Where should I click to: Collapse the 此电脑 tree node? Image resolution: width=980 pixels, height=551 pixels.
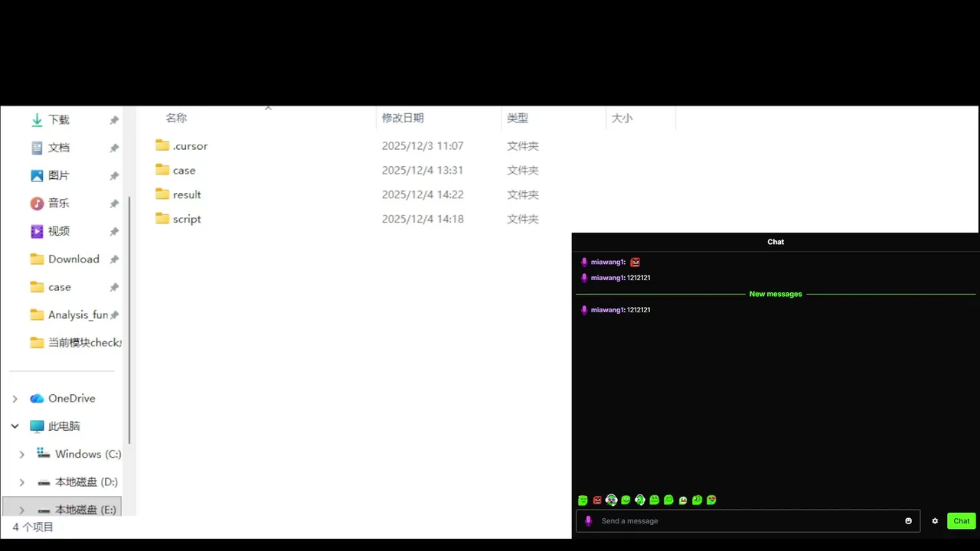tap(15, 426)
